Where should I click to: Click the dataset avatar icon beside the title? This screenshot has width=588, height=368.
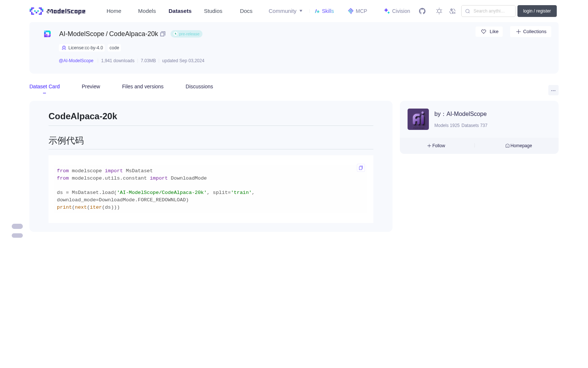pos(47,34)
